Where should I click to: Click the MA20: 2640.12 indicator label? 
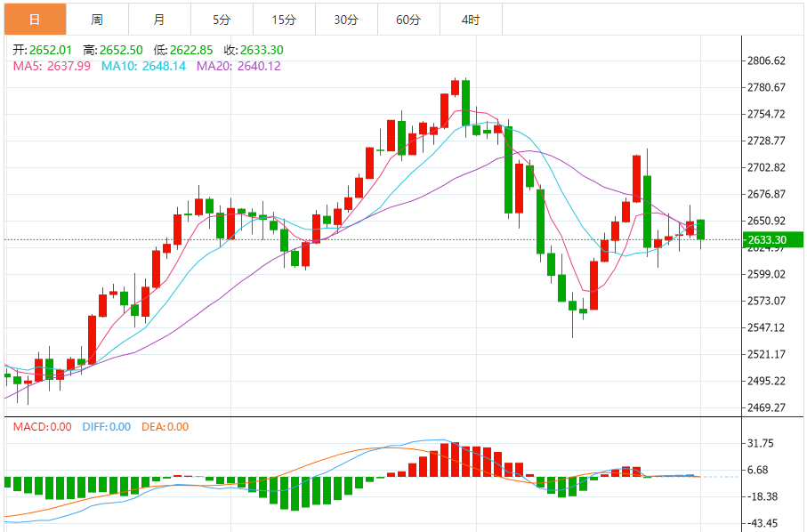(x=238, y=66)
